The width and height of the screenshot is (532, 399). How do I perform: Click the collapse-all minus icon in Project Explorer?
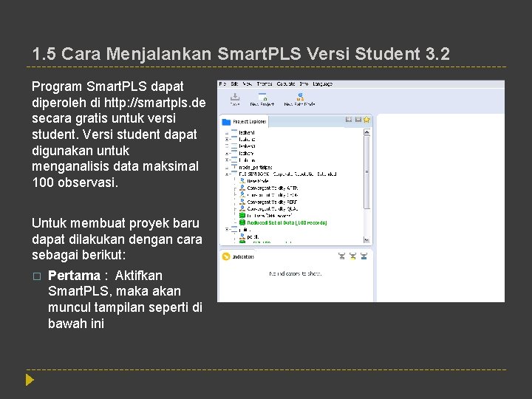pyautogui.click(x=358, y=120)
